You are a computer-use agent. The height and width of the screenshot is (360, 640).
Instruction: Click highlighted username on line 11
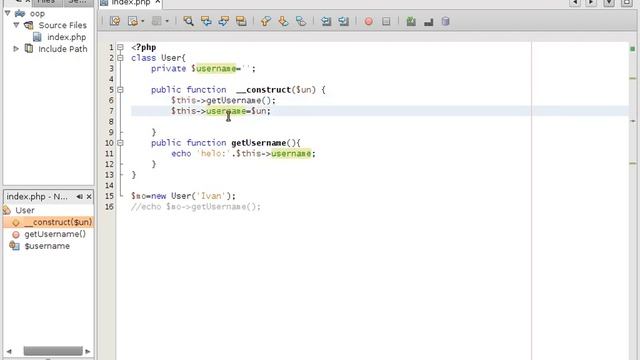click(x=291, y=153)
